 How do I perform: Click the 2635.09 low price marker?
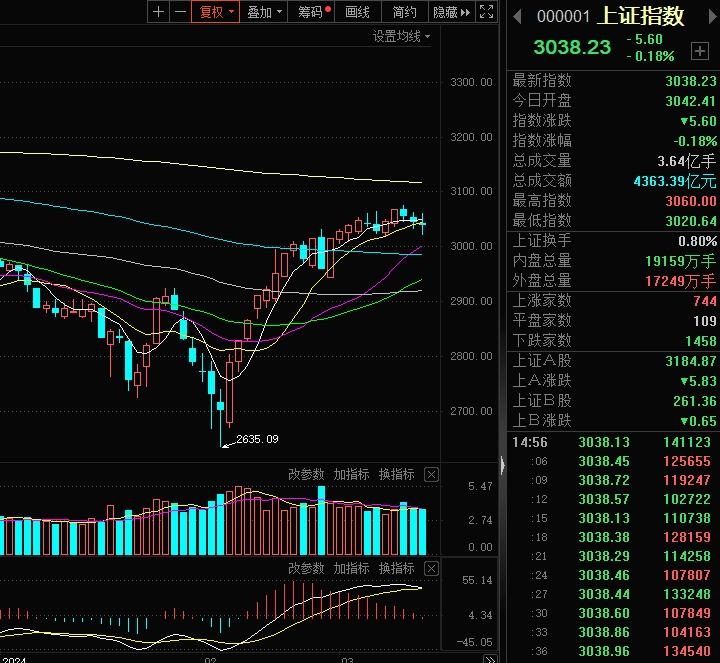[x=257, y=439]
